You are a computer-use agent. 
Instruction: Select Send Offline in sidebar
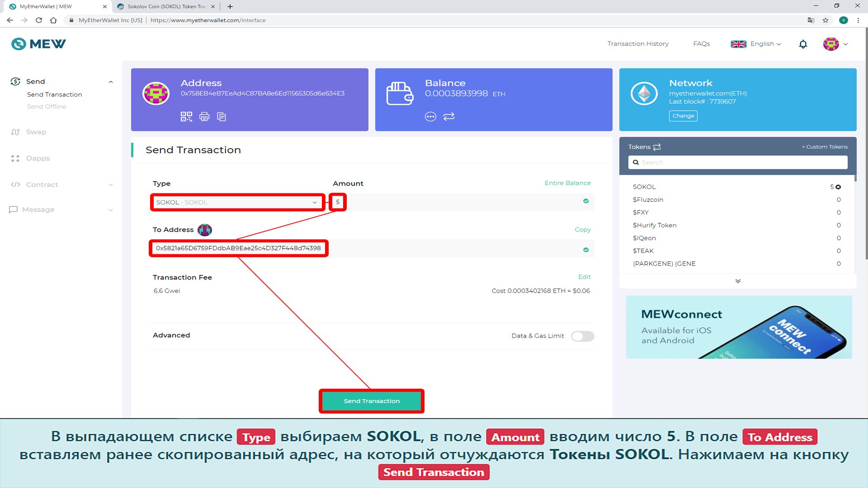47,107
